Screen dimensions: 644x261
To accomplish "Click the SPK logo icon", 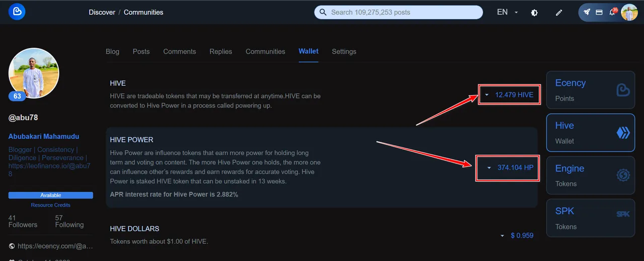I will click(x=623, y=214).
